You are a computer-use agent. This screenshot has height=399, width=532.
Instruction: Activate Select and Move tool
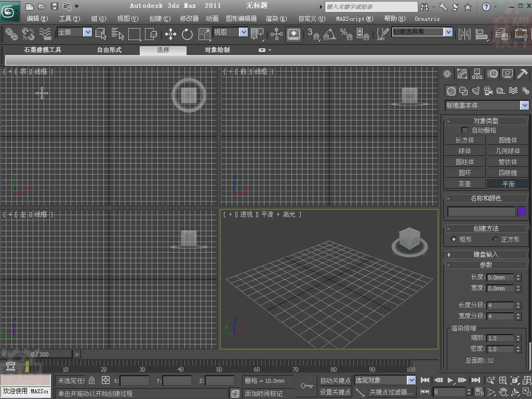[x=170, y=34]
